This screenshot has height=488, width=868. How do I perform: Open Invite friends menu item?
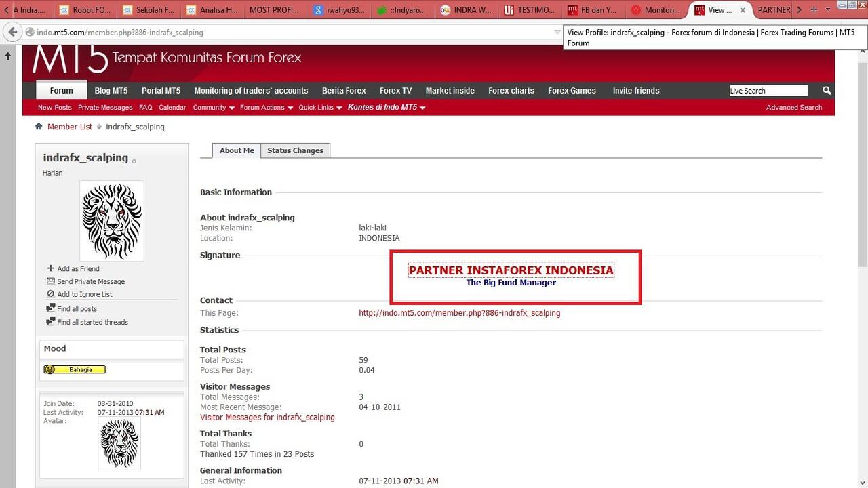[636, 91]
